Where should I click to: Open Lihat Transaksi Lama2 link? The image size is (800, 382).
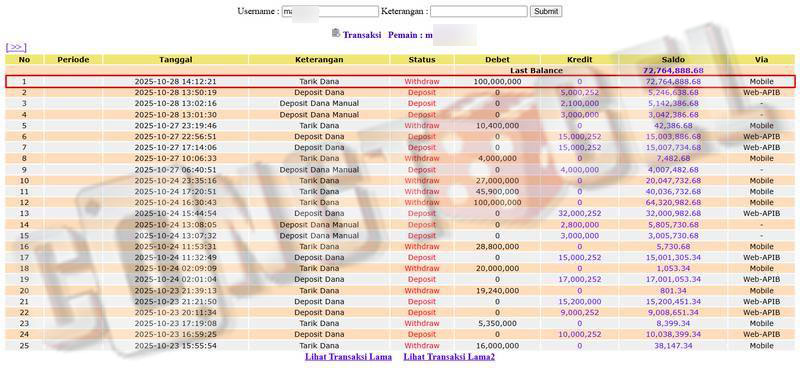pos(449,357)
